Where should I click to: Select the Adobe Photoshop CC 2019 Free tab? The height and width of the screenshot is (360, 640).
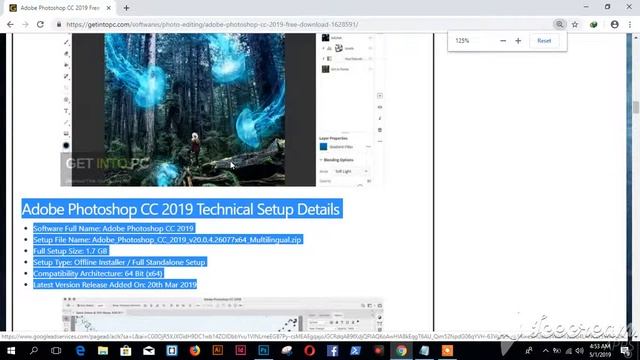click(x=60, y=8)
